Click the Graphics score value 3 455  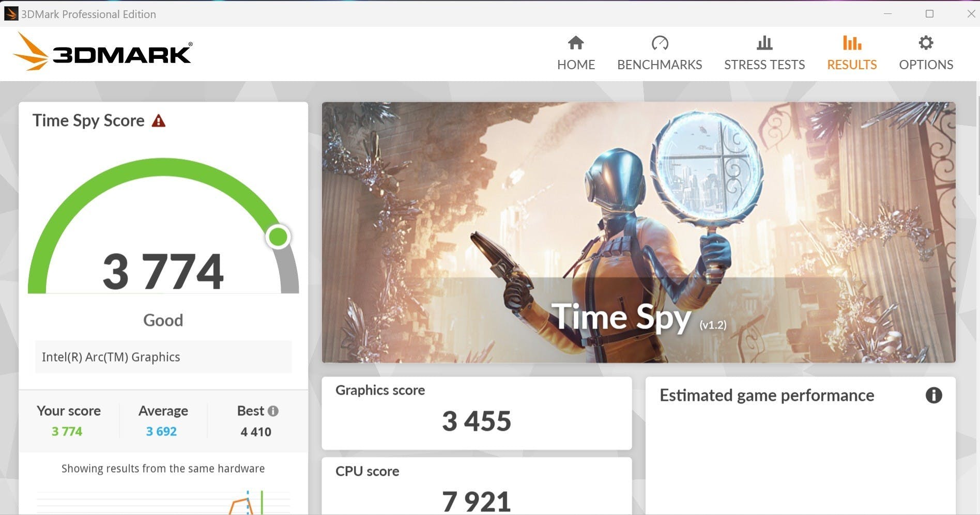[x=477, y=421]
